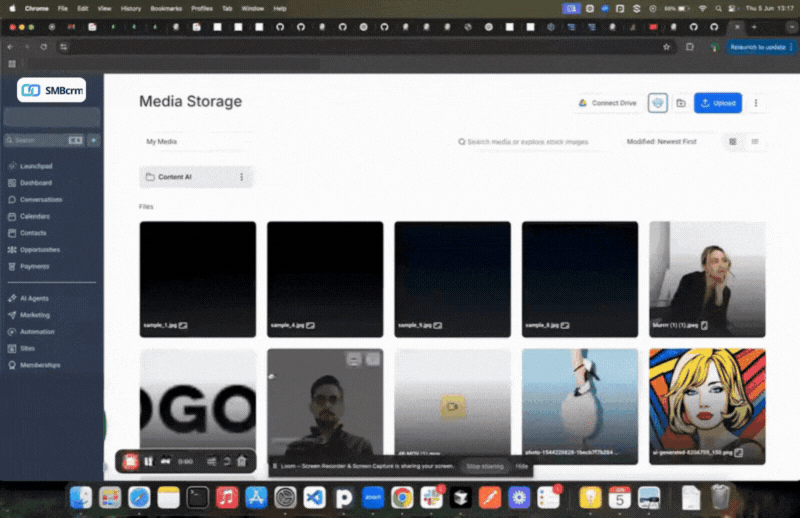
Task: Click the blue Upload button
Action: click(x=718, y=103)
